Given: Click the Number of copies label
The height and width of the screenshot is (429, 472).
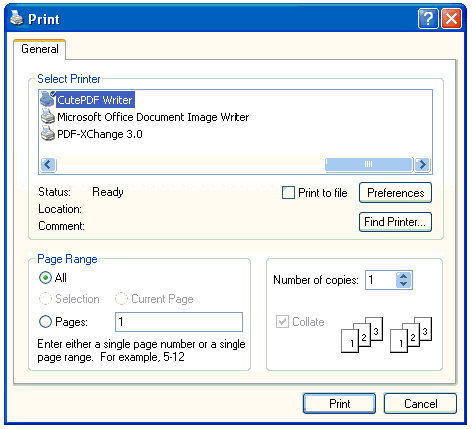Looking at the screenshot, I should tap(316, 280).
